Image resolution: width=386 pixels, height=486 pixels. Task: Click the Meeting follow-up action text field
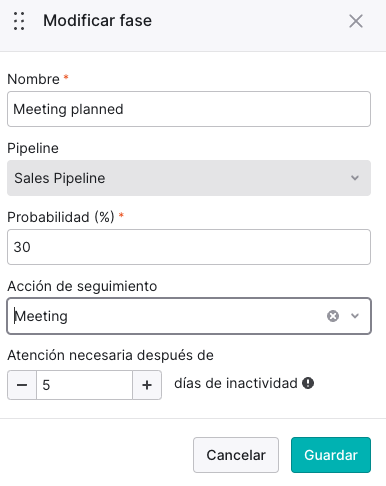[x=167, y=316]
